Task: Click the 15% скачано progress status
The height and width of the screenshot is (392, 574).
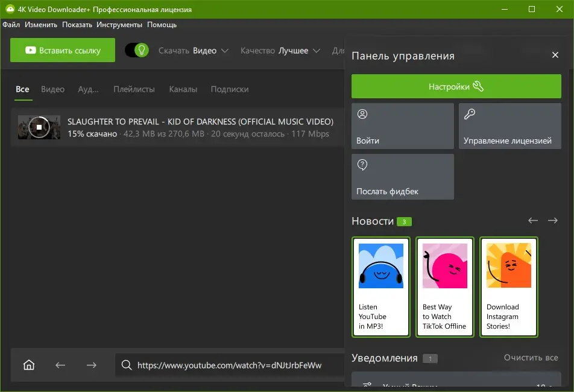Action: coord(92,134)
